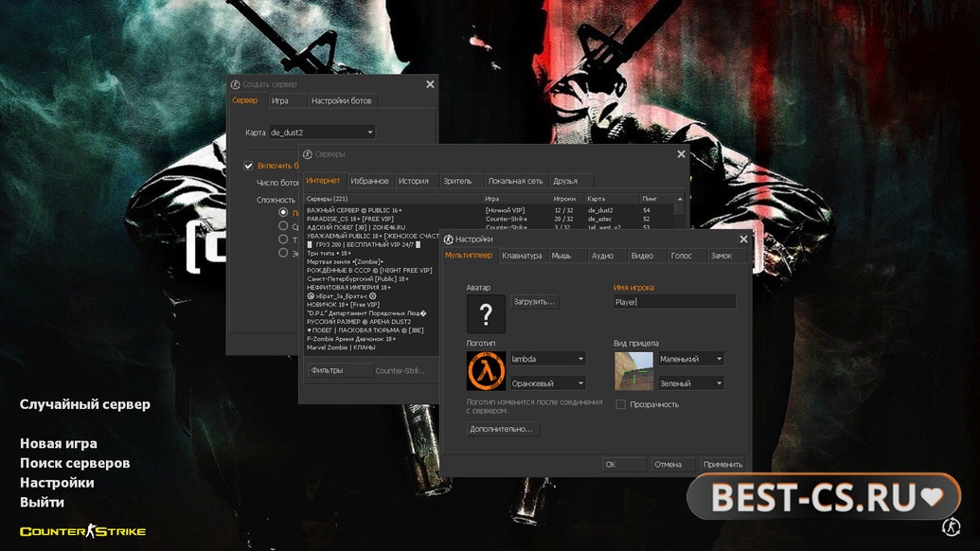Click the question mark avatar image
Viewport: 980px width, 551px height.
pos(486,313)
